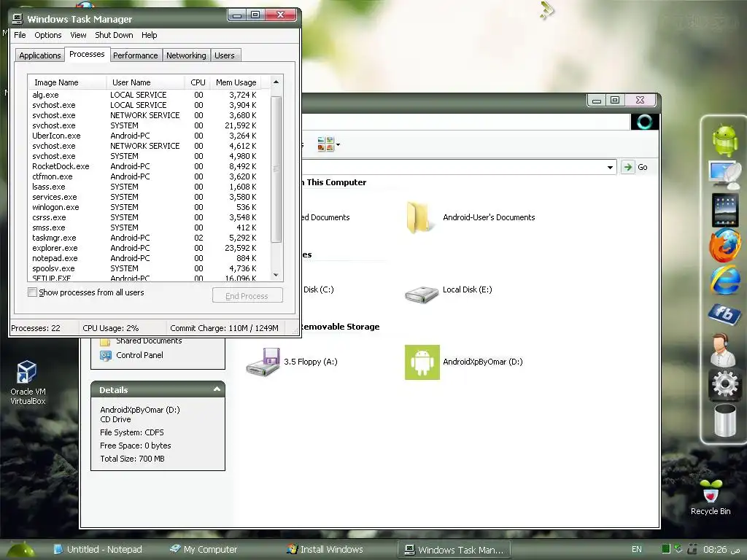
Task: Select the taskmgr.exe process row
Action: pos(149,238)
